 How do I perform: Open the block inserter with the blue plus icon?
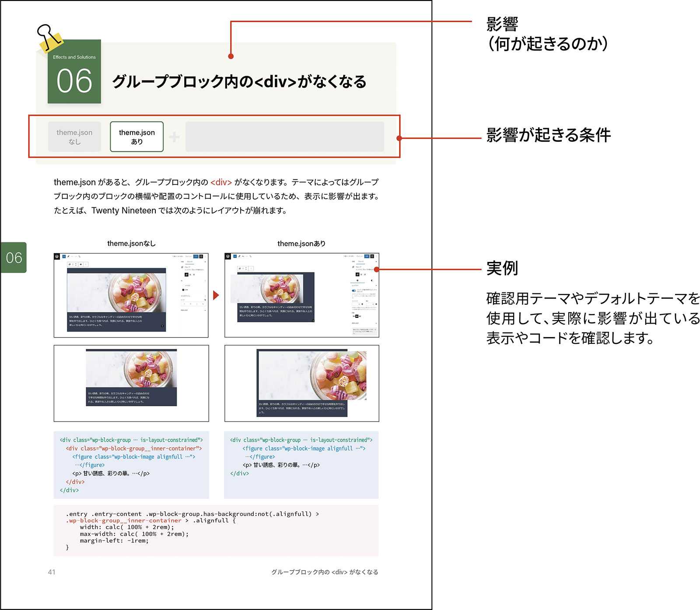pyautogui.click(x=64, y=256)
